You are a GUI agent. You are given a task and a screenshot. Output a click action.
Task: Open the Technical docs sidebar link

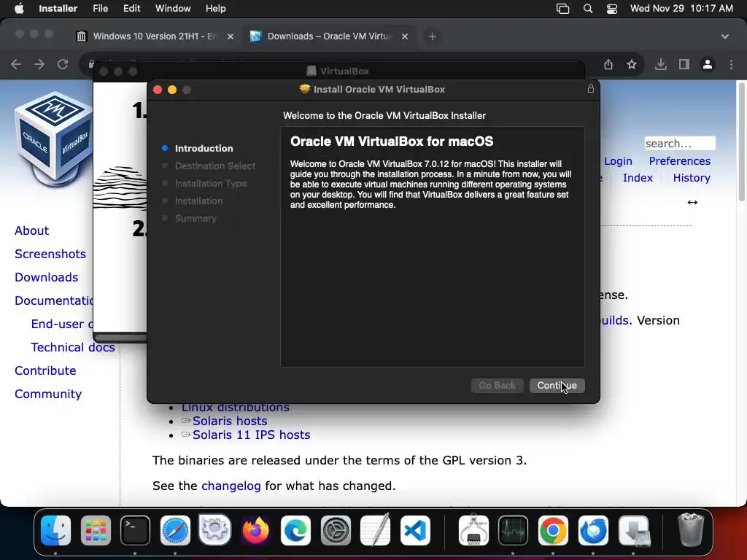tap(73, 347)
